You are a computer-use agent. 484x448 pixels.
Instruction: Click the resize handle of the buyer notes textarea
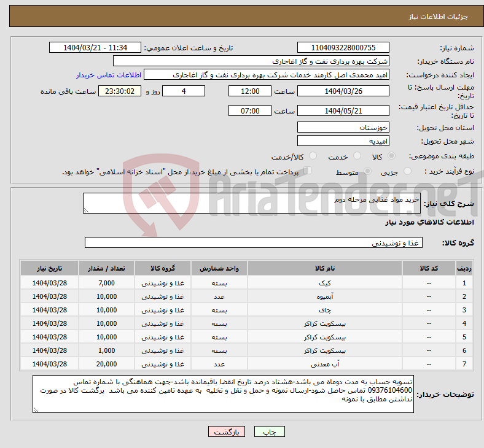36,410
